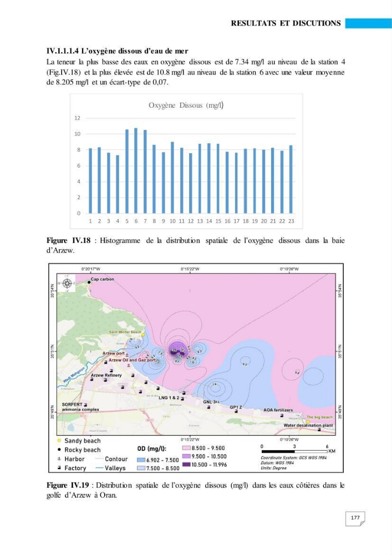This screenshot has width=392, height=555.
Task: Select the 6.902 - 7.500 legend color swatch
Action: pyautogui.click(x=141, y=460)
